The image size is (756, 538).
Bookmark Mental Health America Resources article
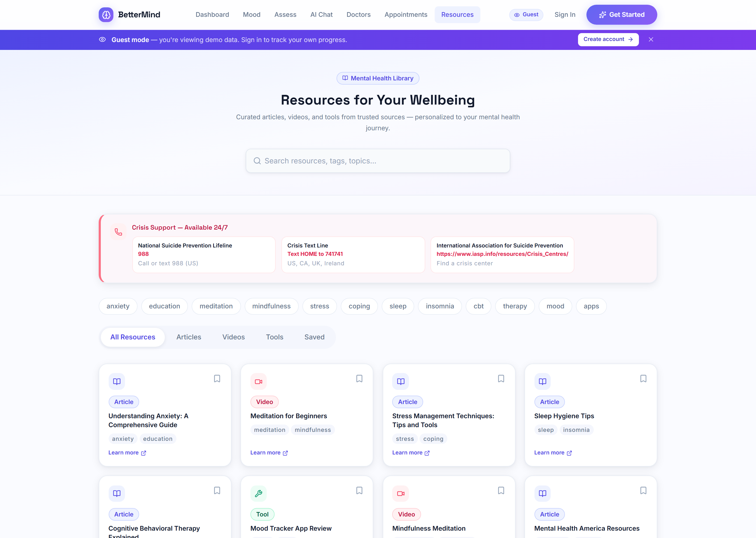[643, 491]
